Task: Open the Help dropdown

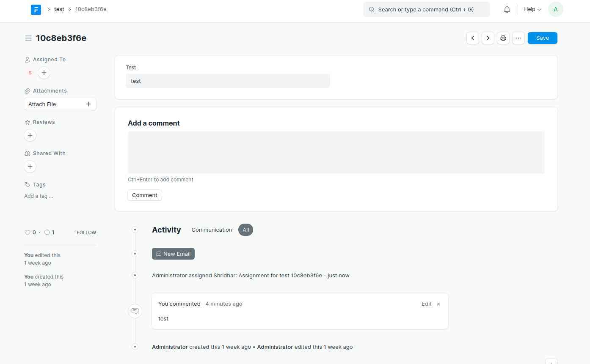Action: coord(532,9)
